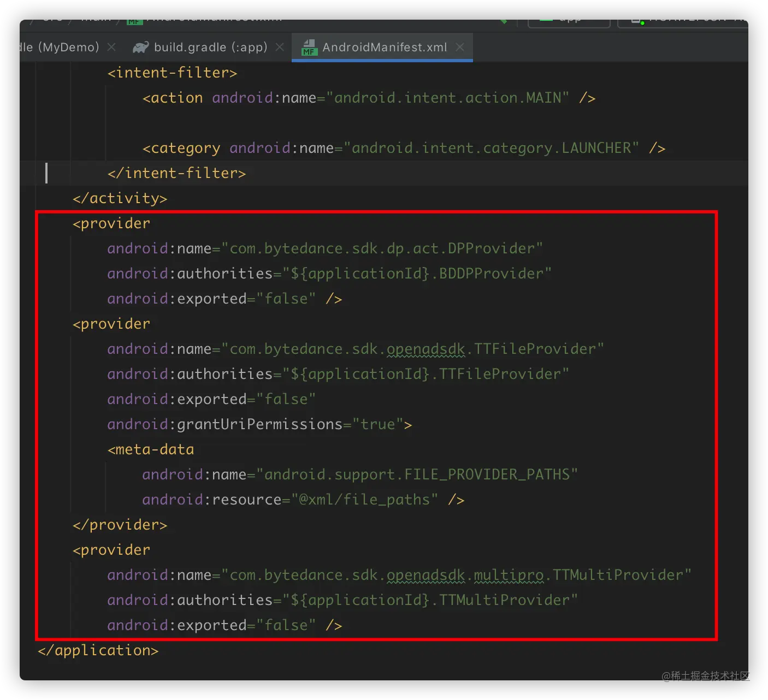Close the AndroidManifest.xml tab
This screenshot has height=700, width=768.
pos(460,48)
